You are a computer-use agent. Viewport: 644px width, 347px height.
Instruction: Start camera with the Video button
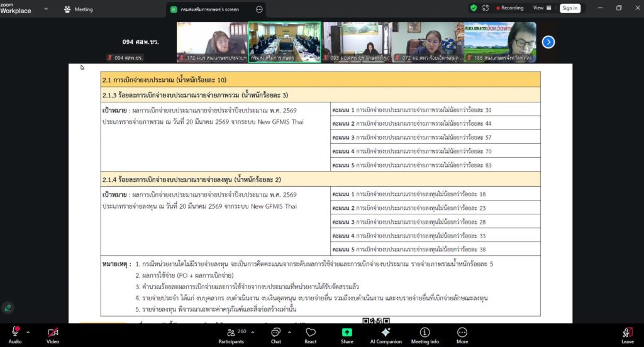[x=53, y=333]
